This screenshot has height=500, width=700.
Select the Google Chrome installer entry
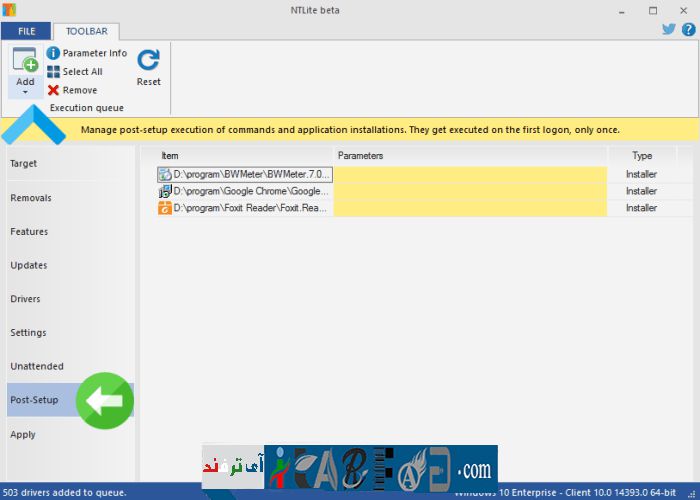coord(245,191)
